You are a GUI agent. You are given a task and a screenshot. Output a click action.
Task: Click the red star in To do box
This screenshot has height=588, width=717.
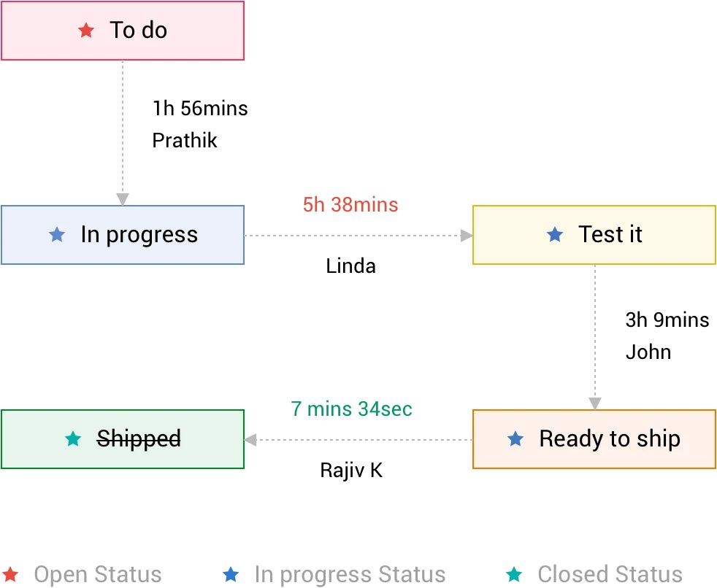click(x=86, y=31)
